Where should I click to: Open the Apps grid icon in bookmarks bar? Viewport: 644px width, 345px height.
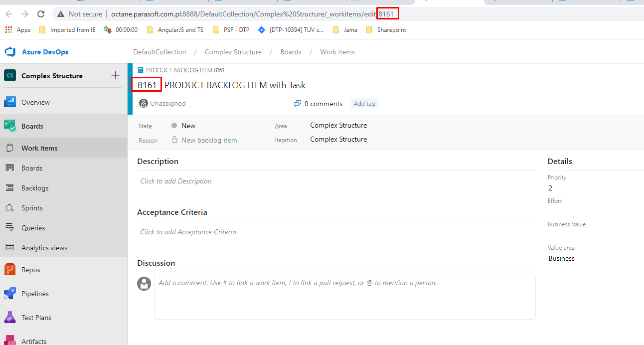(x=8, y=30)
